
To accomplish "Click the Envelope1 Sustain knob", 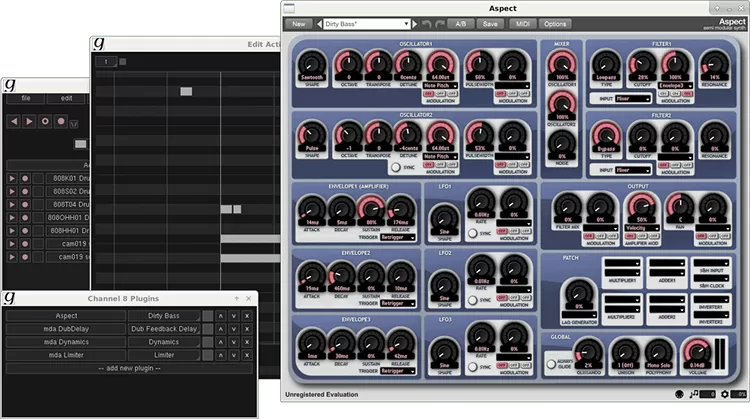I will tap(371, 209).
